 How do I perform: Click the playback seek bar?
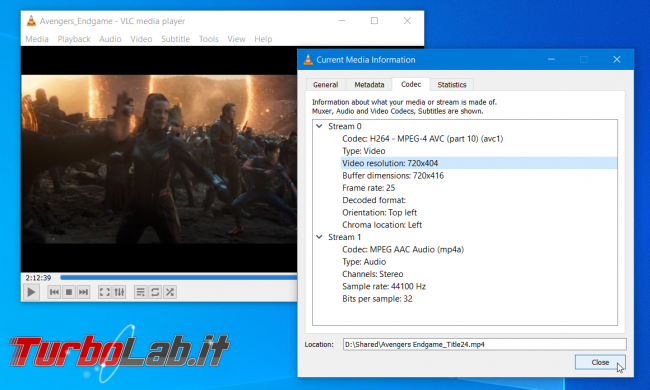[178, 277]
